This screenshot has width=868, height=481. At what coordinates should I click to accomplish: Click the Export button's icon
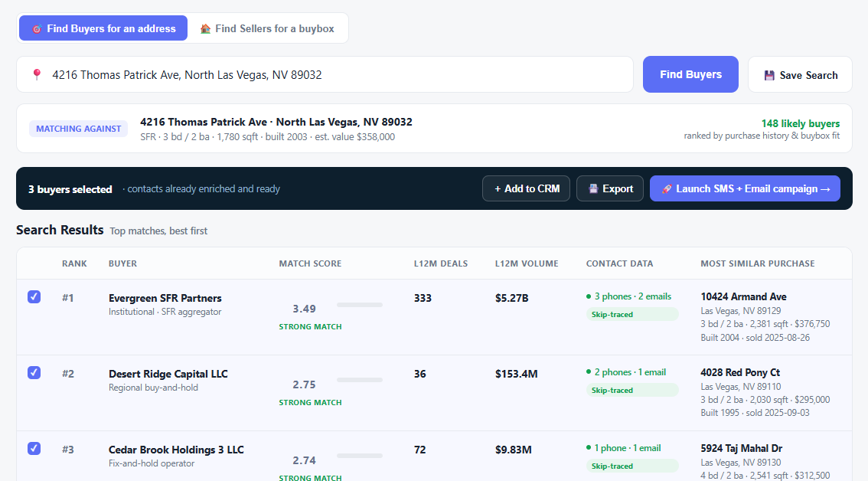(593, 188)
